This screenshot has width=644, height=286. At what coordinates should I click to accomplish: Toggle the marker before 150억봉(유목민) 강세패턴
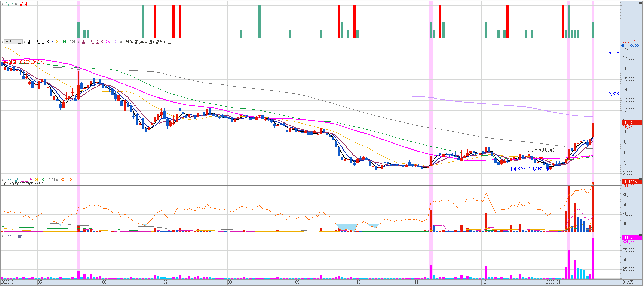click(x=121, y=42)
